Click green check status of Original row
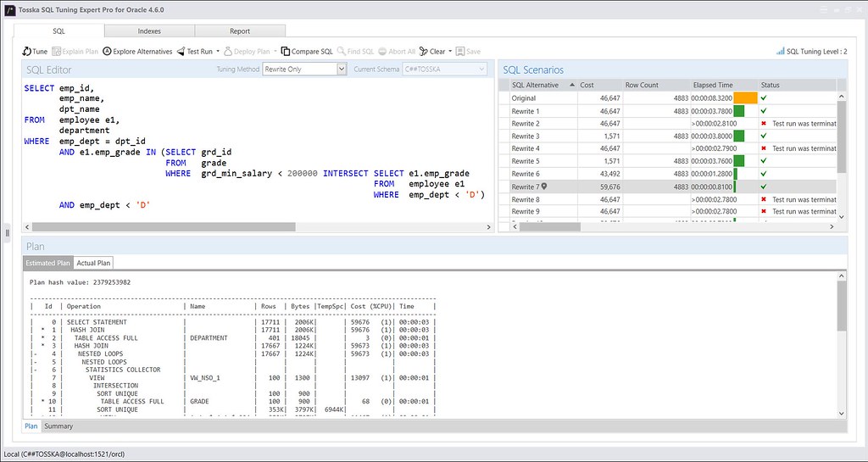 (764, 98)
